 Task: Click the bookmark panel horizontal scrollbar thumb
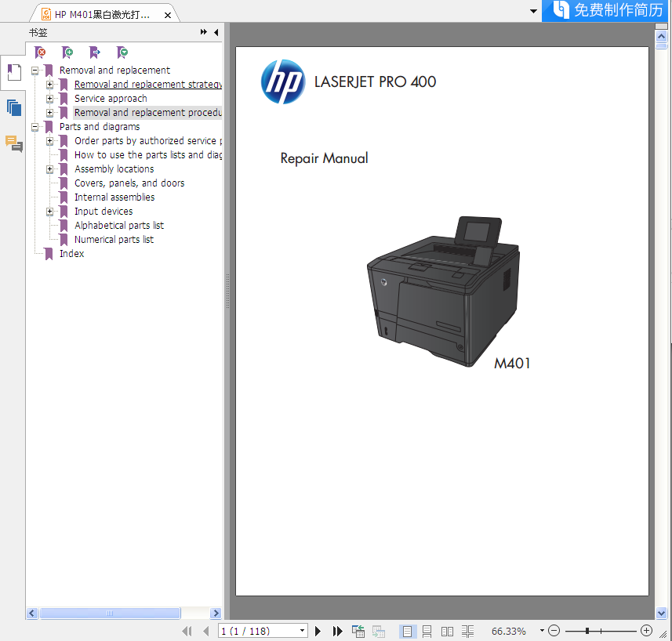click(110, 613)
